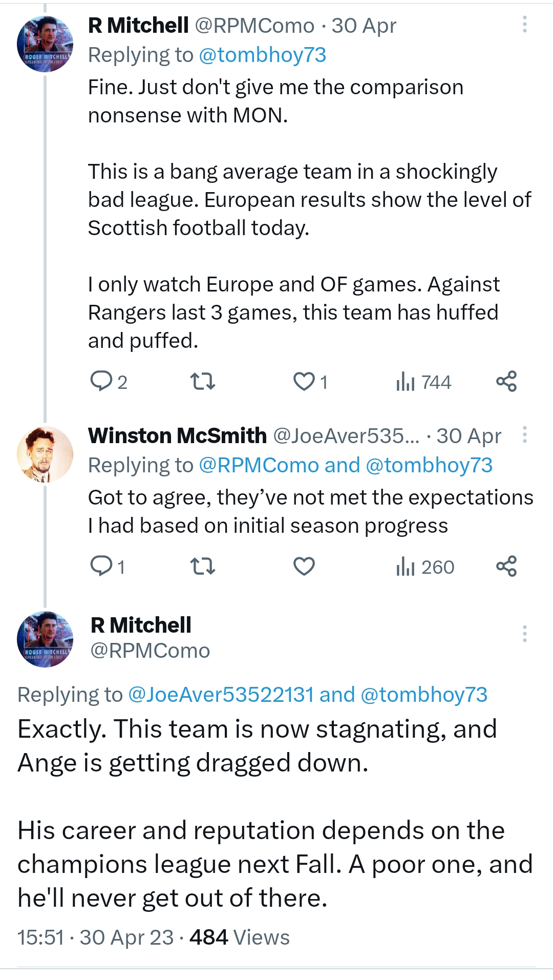Image resolution: width=553 pixels, height=980 pixels.
Task: Open the 484 Views count
Action: click(239, 937)
